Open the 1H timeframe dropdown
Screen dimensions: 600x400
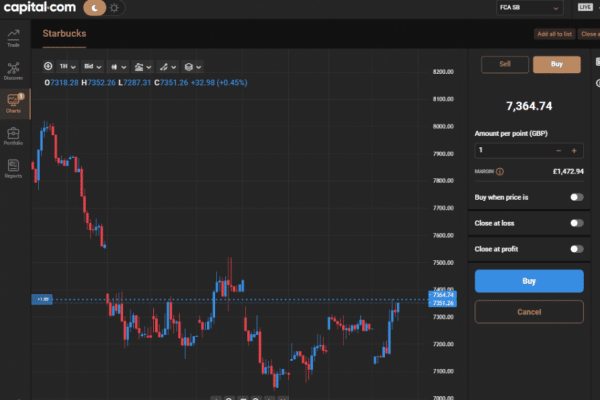click(x=68, y=67)
